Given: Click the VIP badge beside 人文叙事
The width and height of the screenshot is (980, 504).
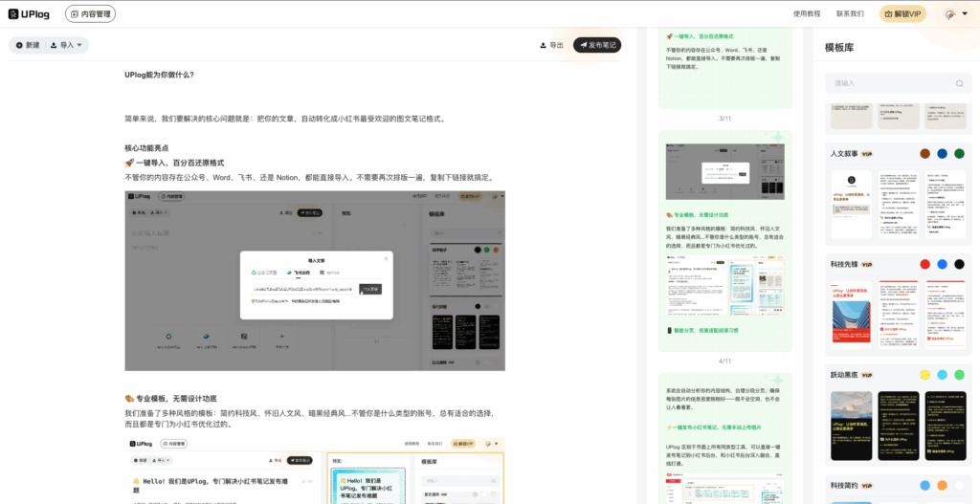Looking at the screenshot, I should [x=866, y=154].
